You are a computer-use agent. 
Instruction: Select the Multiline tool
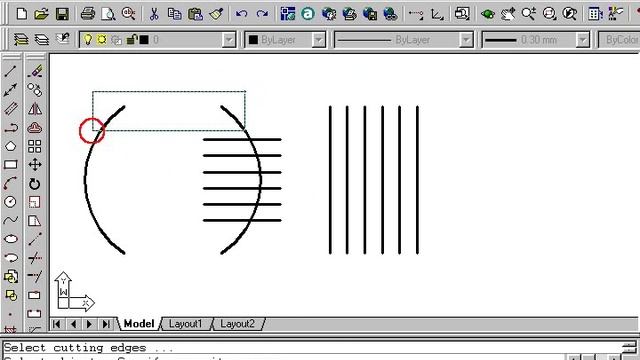[11, 109]
